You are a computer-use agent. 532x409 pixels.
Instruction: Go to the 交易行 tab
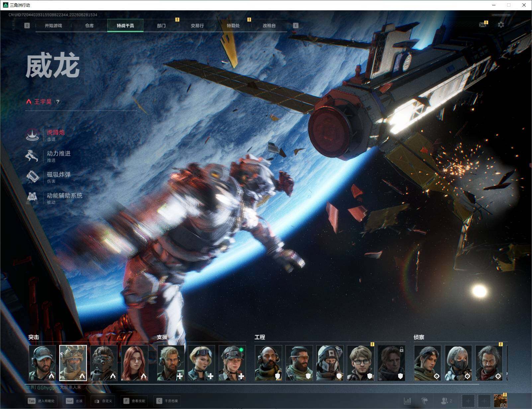[197, 26]
